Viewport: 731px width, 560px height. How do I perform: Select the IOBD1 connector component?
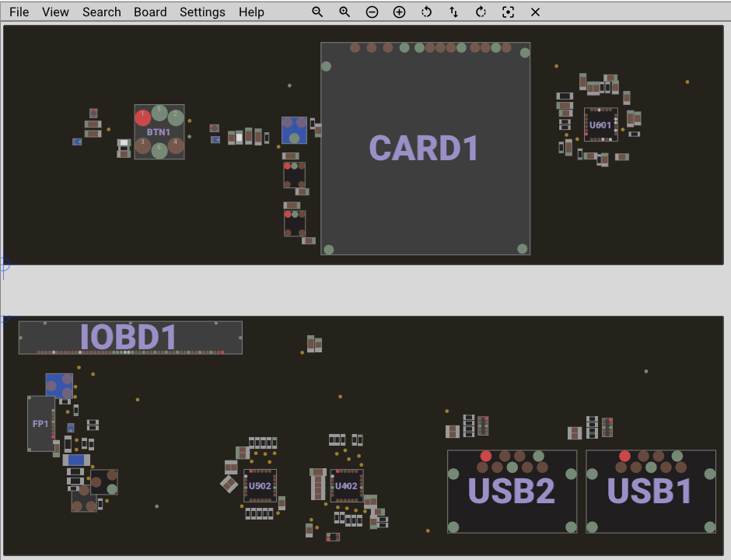(130, 337)
